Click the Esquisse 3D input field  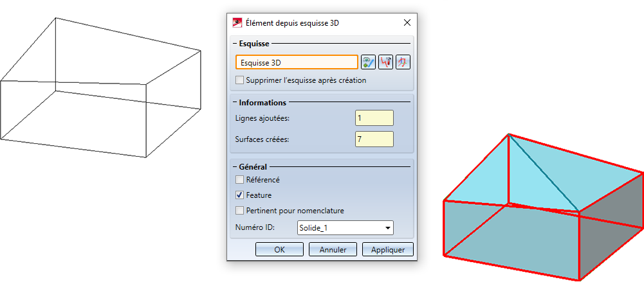coord(297,62)
